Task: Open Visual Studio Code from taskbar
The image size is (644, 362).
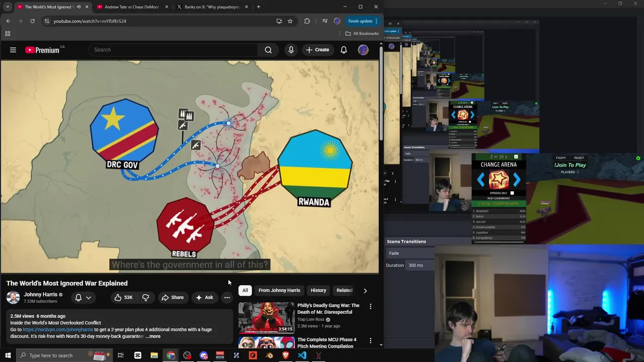Action: tap(302, 355)
